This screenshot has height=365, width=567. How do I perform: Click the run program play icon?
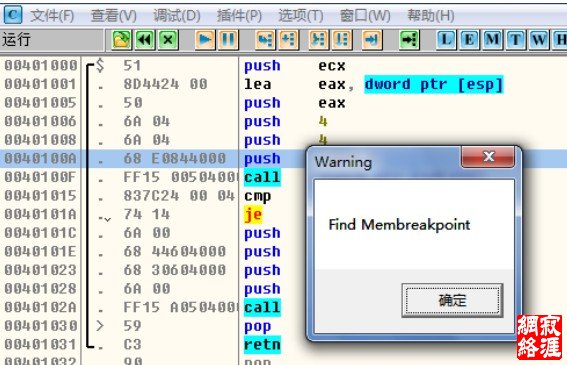(205, 39)
